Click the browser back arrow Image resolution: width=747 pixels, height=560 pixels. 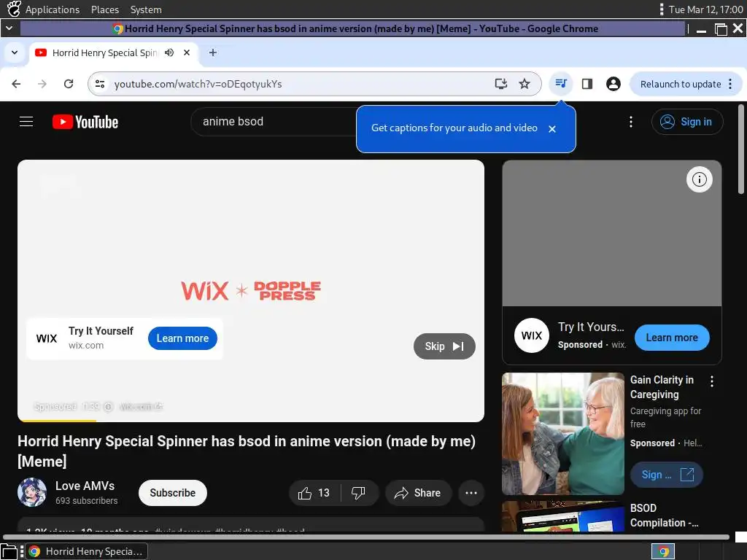tap(16, 84)
